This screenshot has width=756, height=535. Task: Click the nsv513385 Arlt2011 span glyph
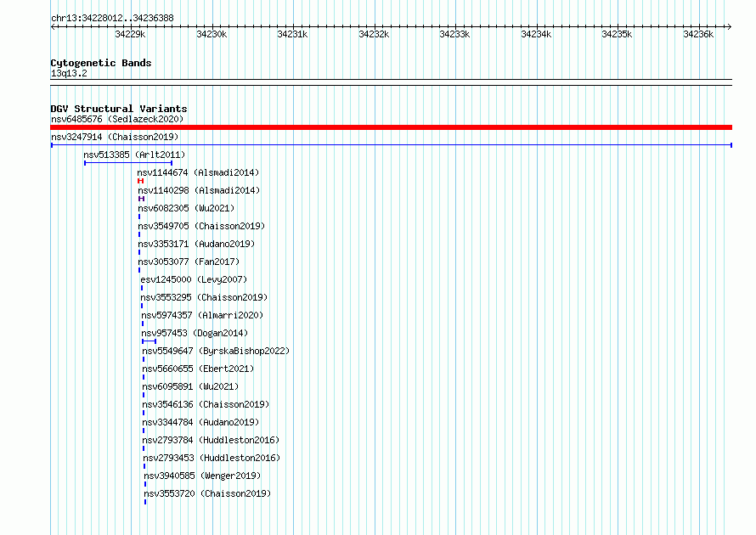click(x=128, y=163)
